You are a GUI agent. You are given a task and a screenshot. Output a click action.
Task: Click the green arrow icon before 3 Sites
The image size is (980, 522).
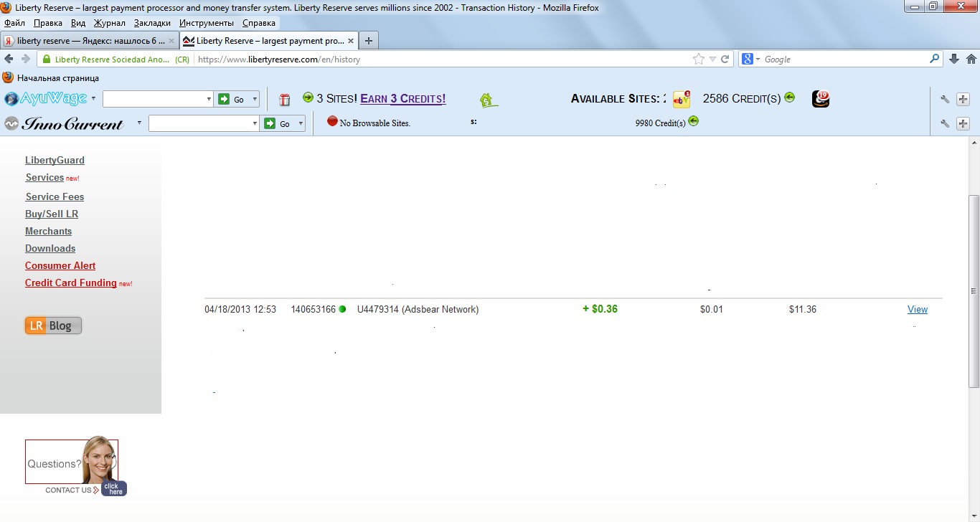[x=308, y=98]
